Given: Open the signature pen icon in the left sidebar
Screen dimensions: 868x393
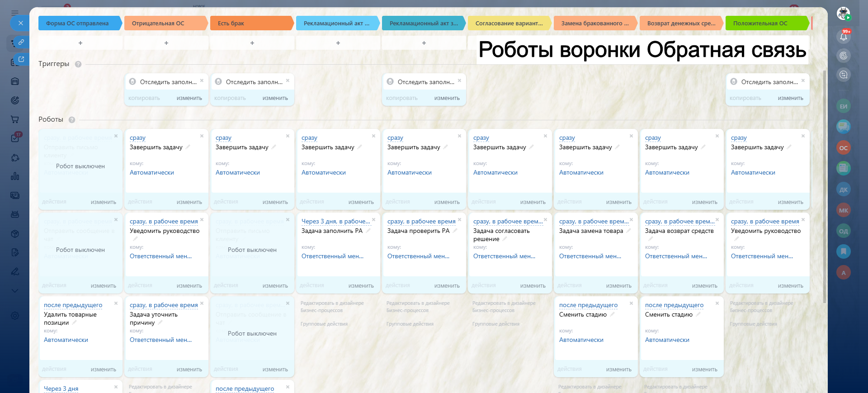Looking at the screenshot, I should pyautogui.click(x=15, y=271).
